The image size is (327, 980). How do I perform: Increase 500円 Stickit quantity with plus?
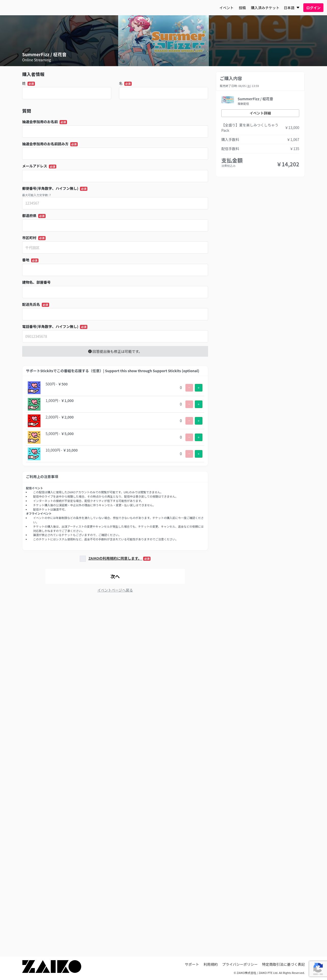click(198, 388)
